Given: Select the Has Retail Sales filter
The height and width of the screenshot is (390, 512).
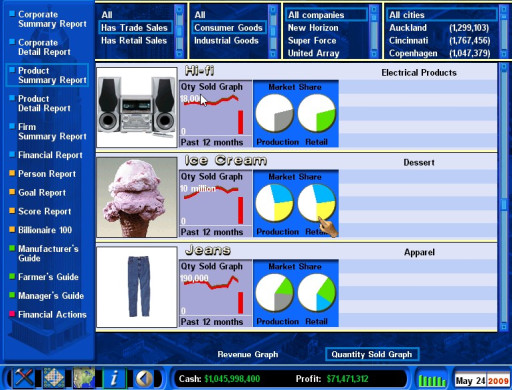Looking at the screenshot, I should (x=134, y=41).
